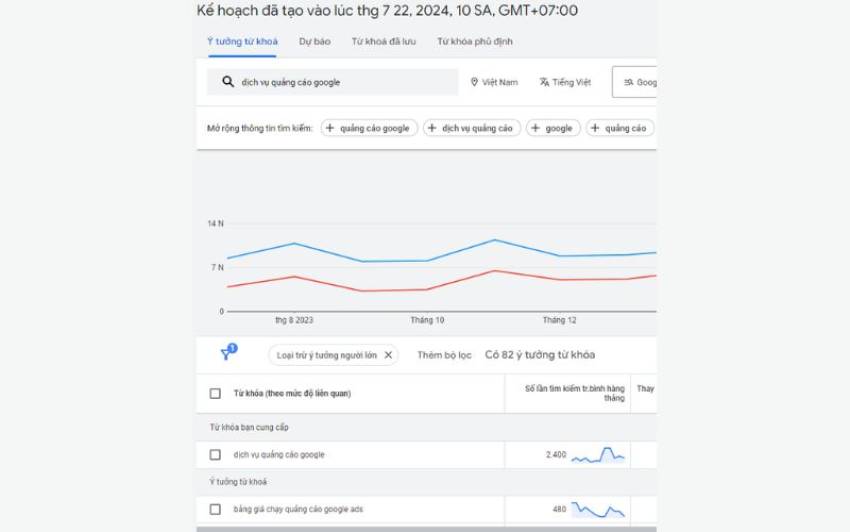Click keyword text 'dịch vụ quảng cáo google'
This screenshot has width=850, height=532.
pyautogui.click(x=279, y=454)
